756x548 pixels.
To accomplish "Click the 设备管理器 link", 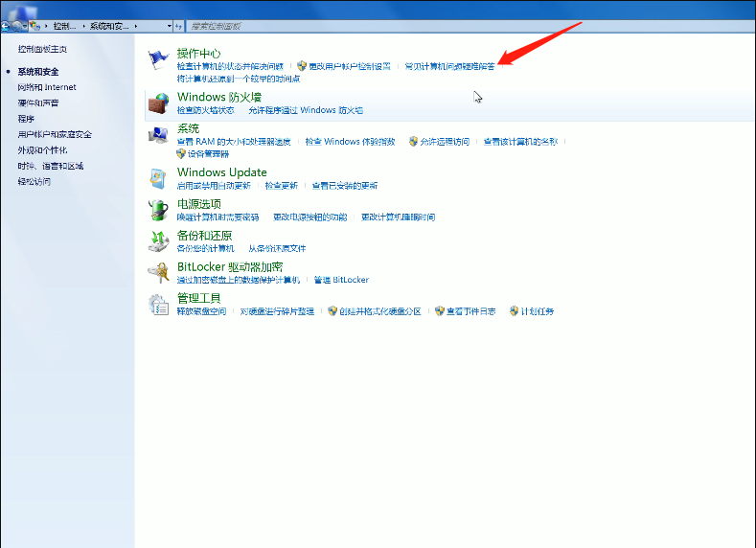I will [210, 153].
